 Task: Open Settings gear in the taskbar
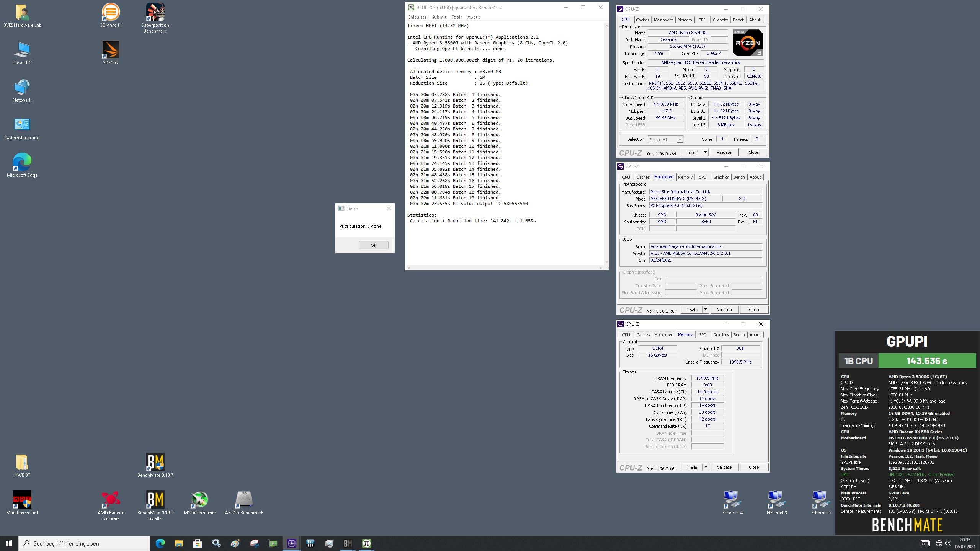pyautogui.click(x=216, y=543)
